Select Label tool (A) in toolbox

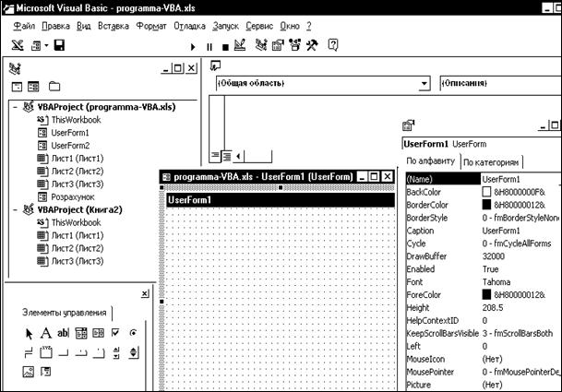tap(46, 333)
